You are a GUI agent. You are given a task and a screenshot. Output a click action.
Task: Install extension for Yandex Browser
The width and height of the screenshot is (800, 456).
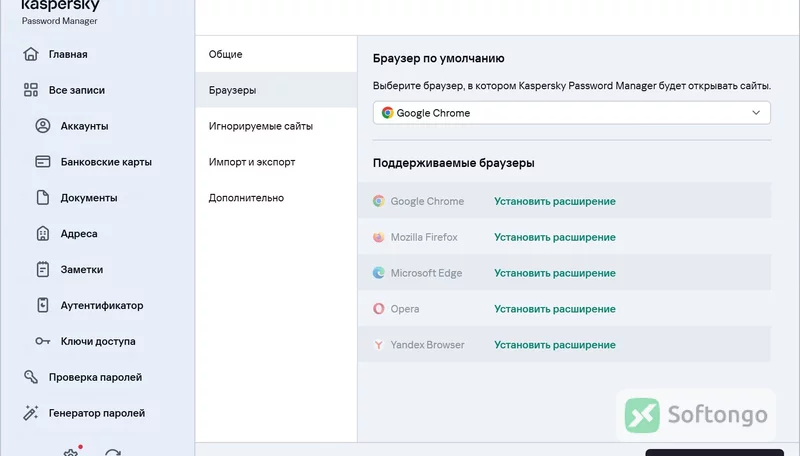pos(555,345)
